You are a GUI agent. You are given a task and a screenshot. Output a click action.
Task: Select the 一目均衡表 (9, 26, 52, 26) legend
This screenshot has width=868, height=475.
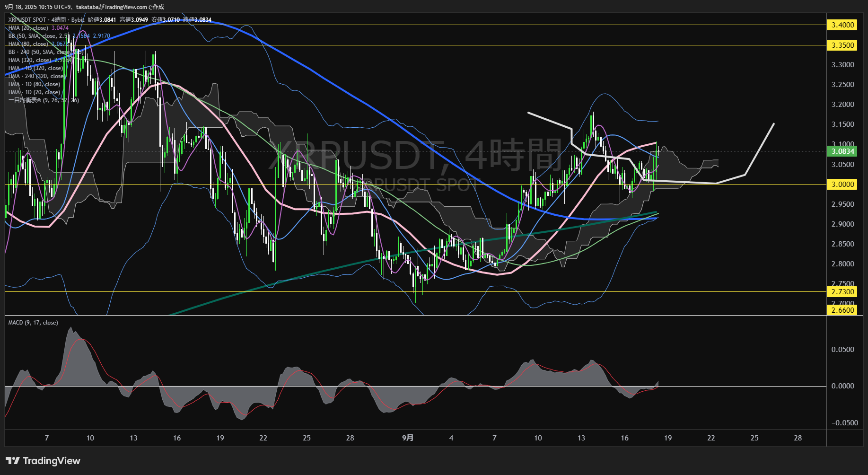pyautogui.click(x=44, y=100)
